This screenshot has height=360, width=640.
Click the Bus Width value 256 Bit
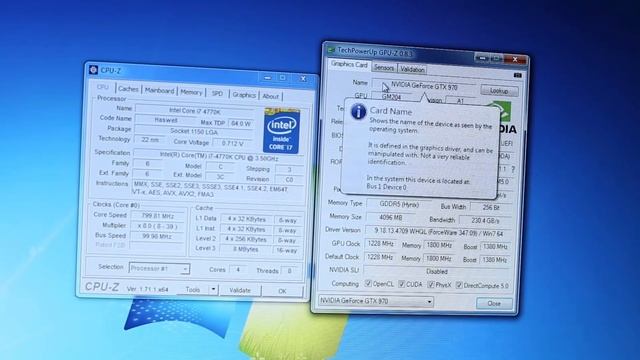click(x=490, y=207)
